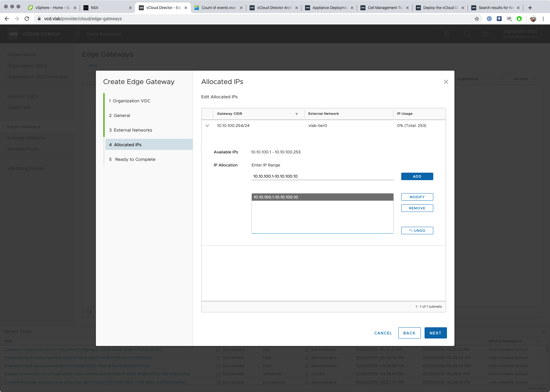The height and width of the screenshot is (392, 550).
Task: Collapse the Recent Tasks panel
Action: click(x=544, y=332)
